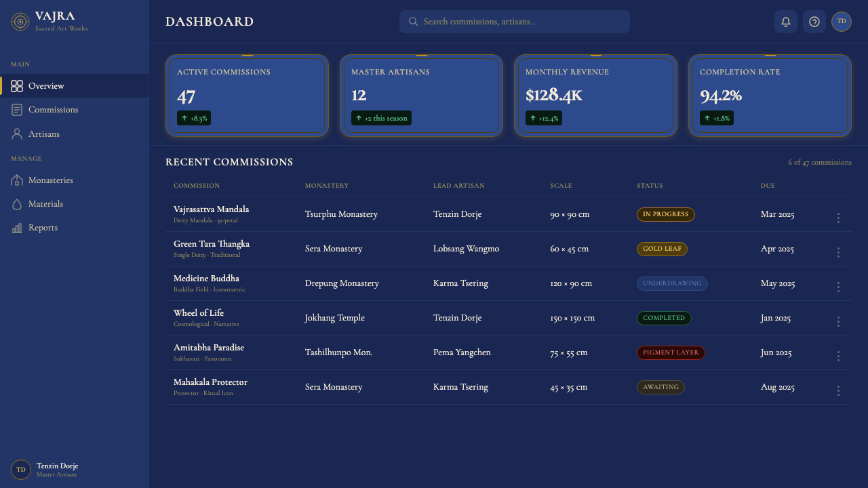The height and width of the screenshot is (488, 868).
Task: Open Materials in the sidebar
Action: point(75,204)
